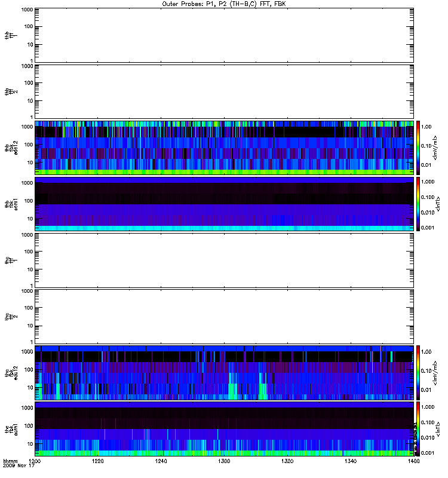448x478 pixels.
Task: Click the 1300 time axis label
Action: (x=224, y=461)
